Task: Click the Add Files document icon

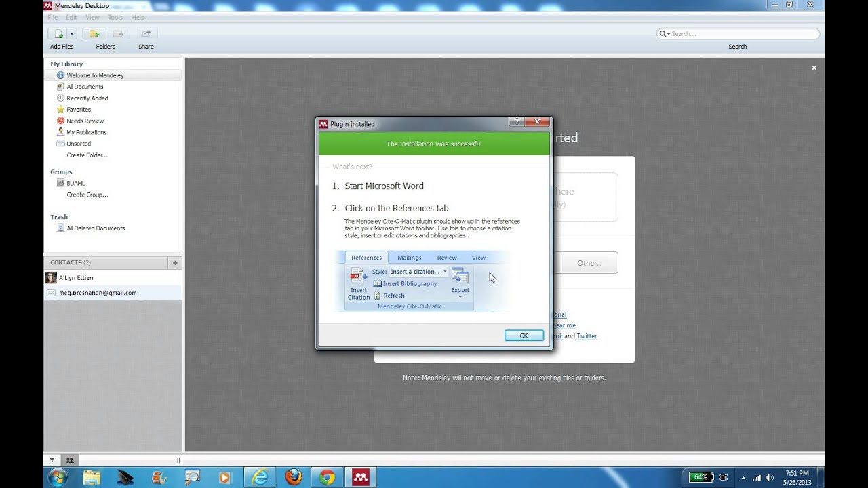Action: coord(58,33)
